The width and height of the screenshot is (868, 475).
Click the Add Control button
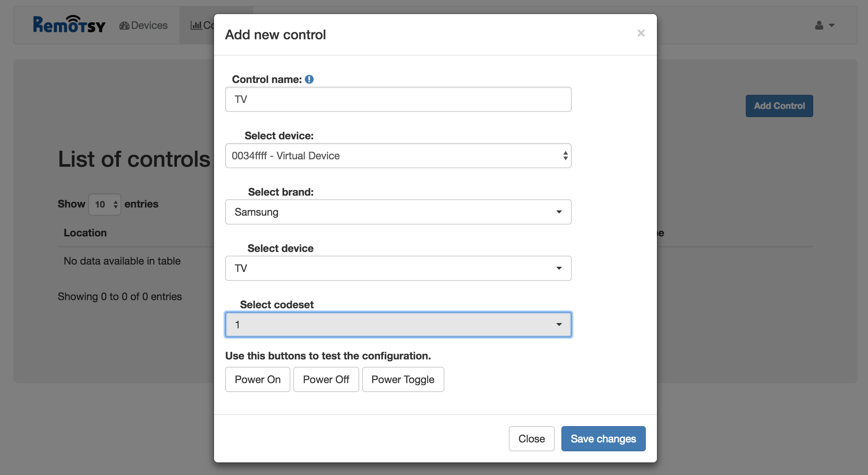[779, 106]
